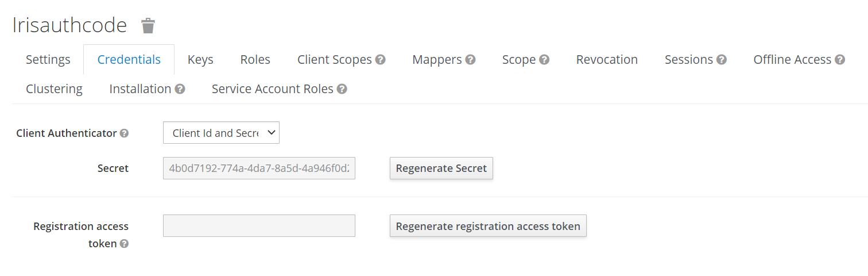Screen dimensions: 868x276
Task: Click help icon beside Scope tab
Action: [x=544, y=60]
